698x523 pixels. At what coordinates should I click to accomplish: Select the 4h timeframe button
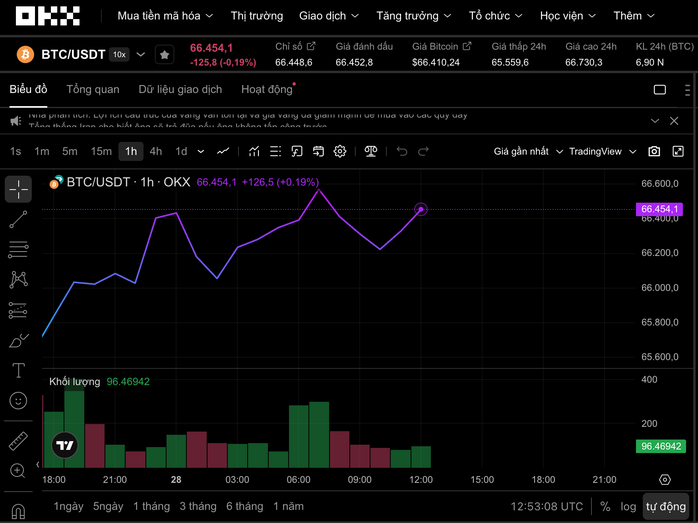pyautogui.click(x=156, y=151)
